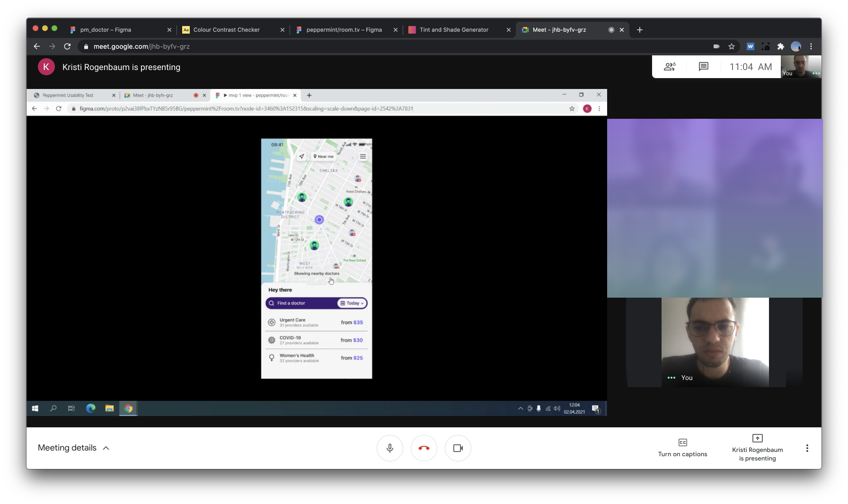Select your self-view video tile

coord(715,342)
